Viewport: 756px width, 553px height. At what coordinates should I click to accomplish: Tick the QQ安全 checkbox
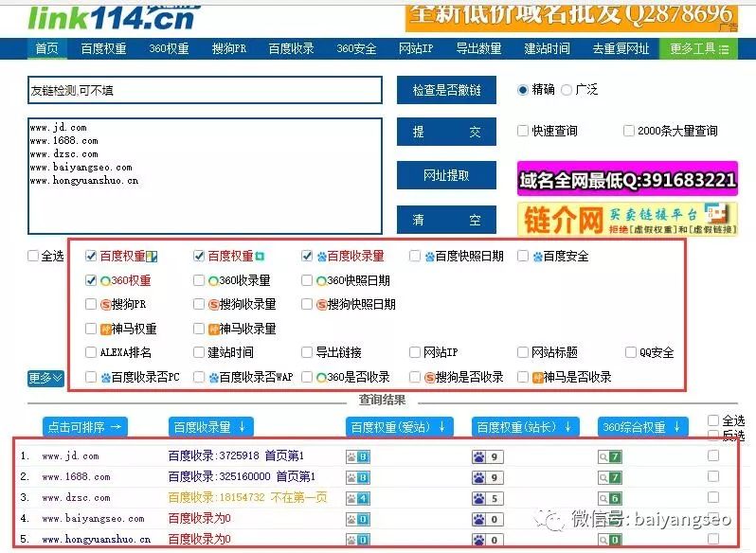pos(631,352)
